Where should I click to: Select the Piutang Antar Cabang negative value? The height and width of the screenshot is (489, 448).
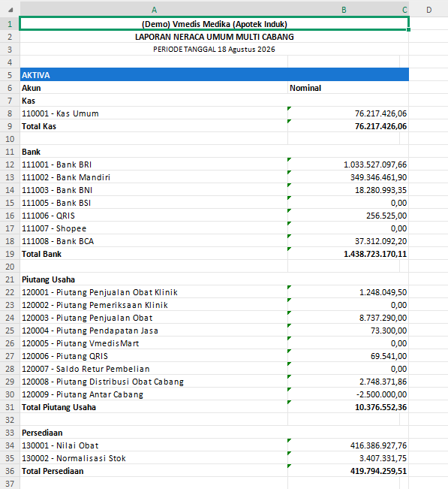point(347,394)
